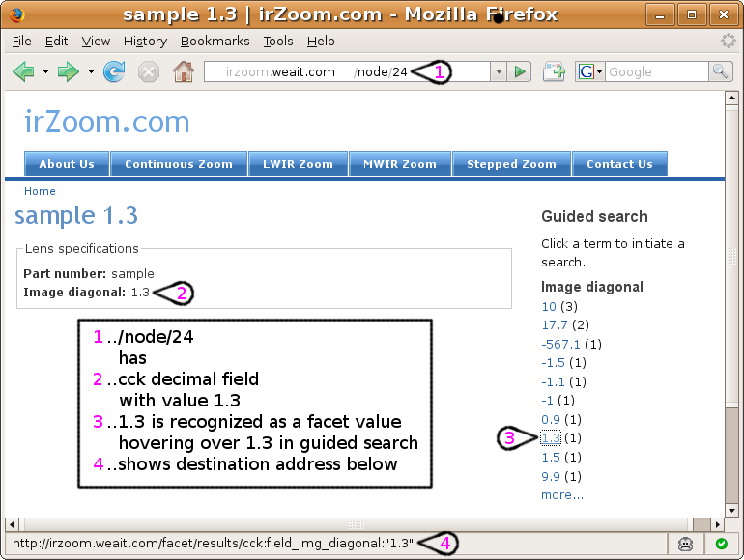The image size is (744, 560).
Task: Click the Google search engine icon
Action: coord(587,72)
